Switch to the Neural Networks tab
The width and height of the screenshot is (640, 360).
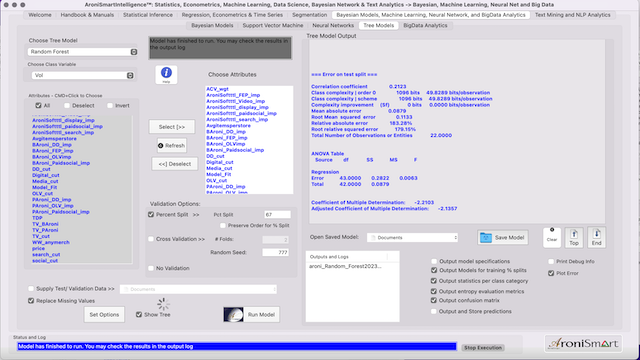coord(333,25)
